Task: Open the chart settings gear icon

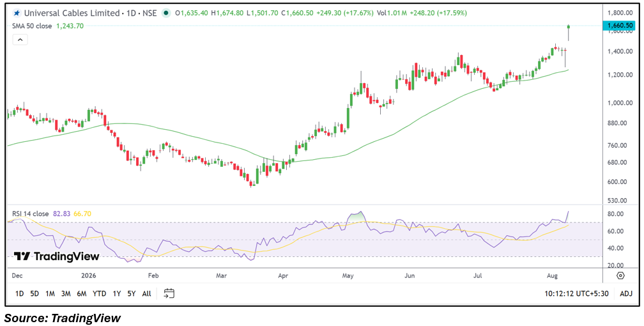Action: pos(620,275)
